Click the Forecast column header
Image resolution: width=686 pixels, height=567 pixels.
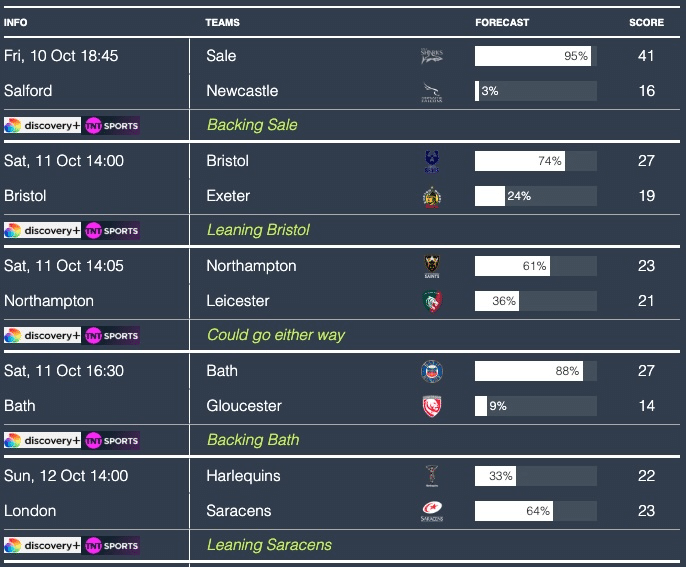pyautogui.click(x=502, y=22)
